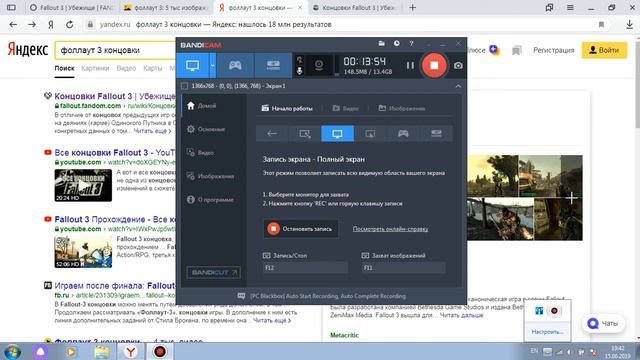Open File Explorer from the taskbar

101,351
